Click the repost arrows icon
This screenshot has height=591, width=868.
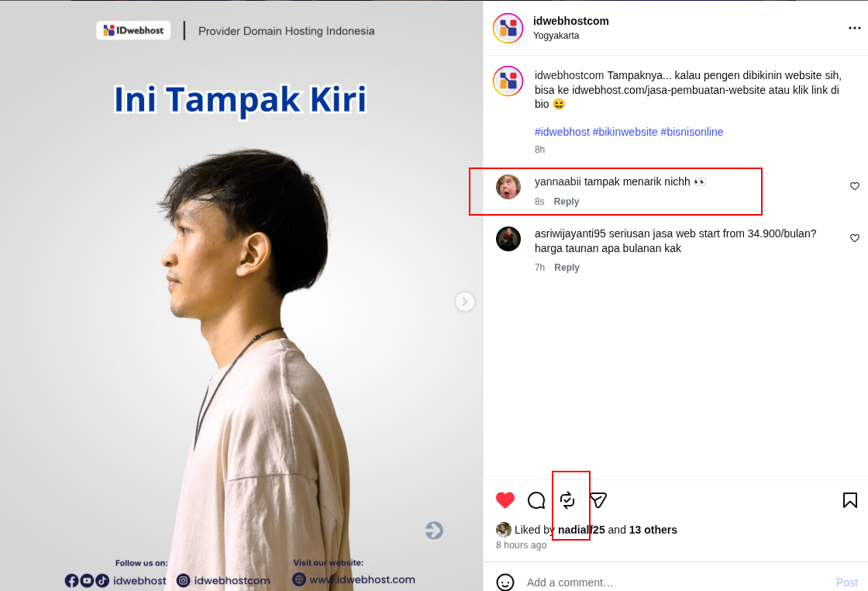tap(567, 500)
